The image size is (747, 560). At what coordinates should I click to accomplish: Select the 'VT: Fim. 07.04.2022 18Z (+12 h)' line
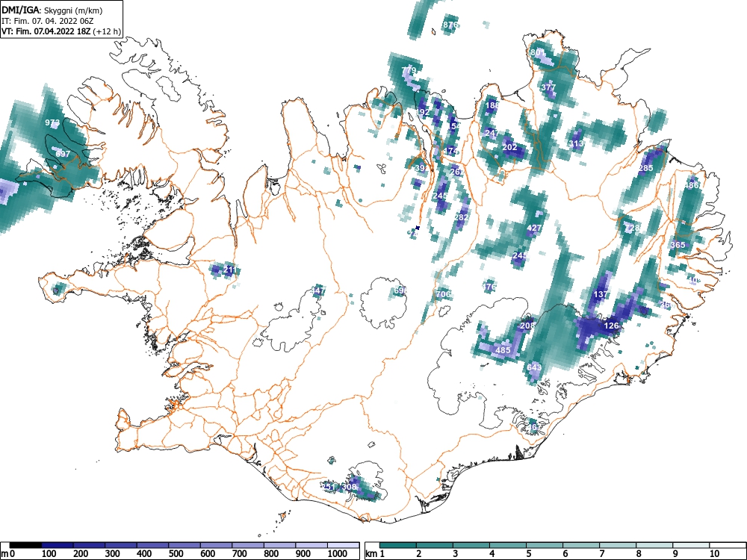(61, 31)
